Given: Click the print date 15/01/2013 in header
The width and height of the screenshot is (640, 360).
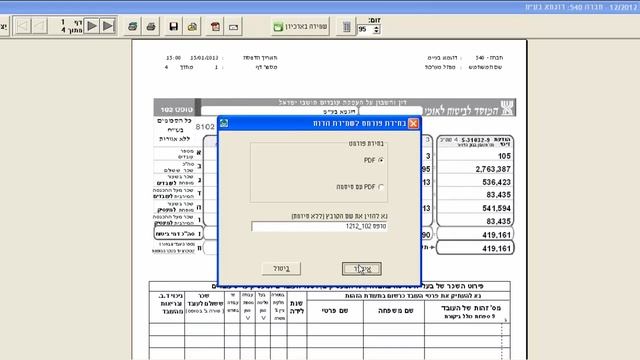Looking at the screenshot, I should tap(204, 58).
